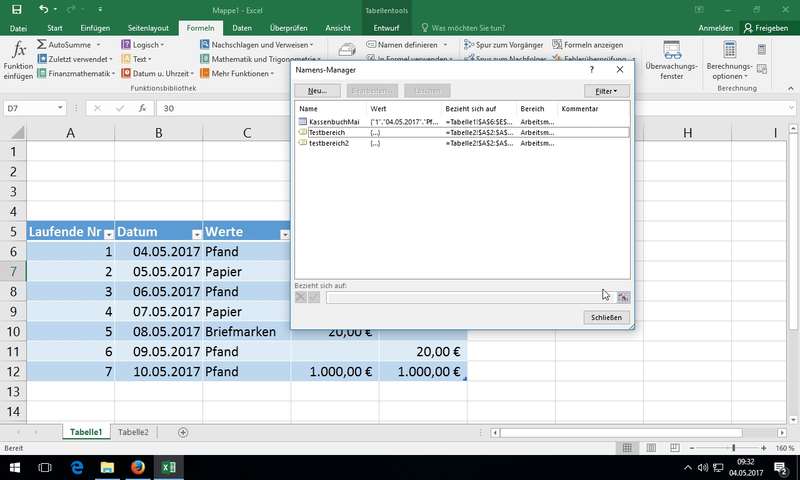Click the save icon in the title bar
This screenshot has width=800, height=480.
point(16,9)
